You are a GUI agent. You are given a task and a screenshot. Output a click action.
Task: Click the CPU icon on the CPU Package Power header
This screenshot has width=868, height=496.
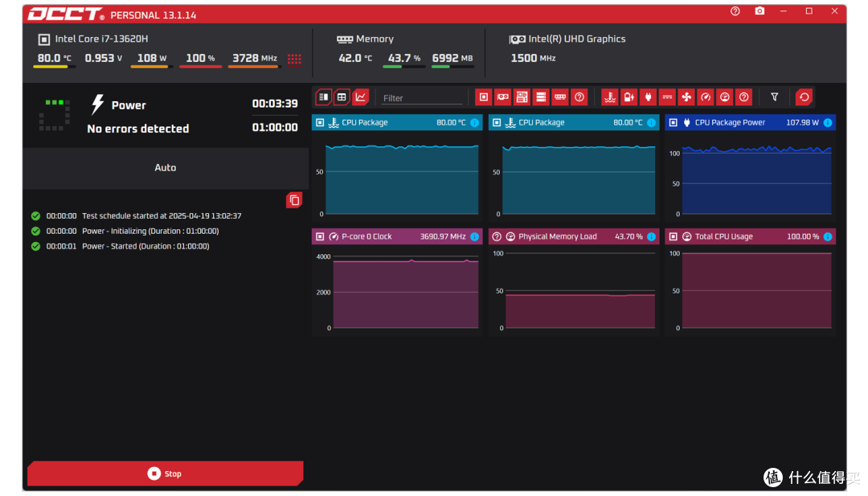[x=674, y=122]
